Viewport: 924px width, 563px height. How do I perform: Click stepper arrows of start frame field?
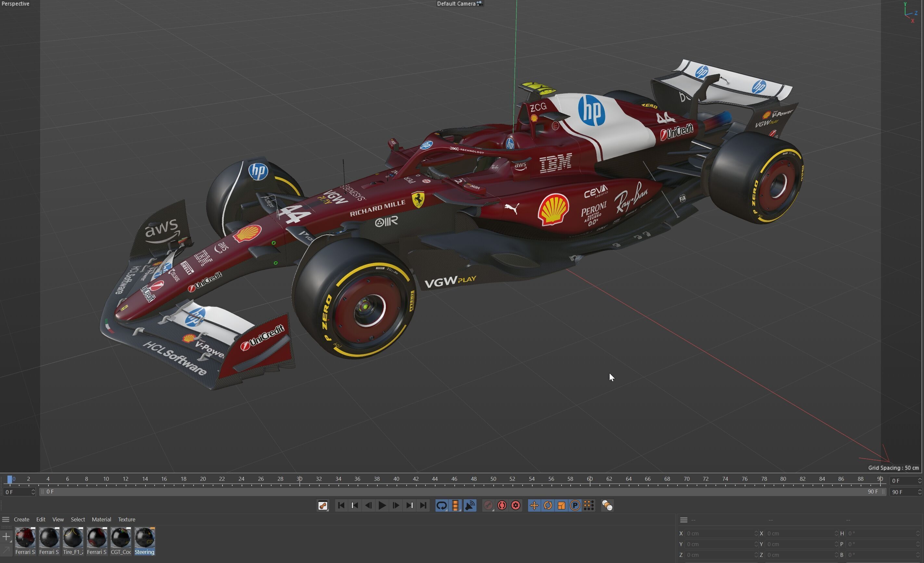click(33, 492)
